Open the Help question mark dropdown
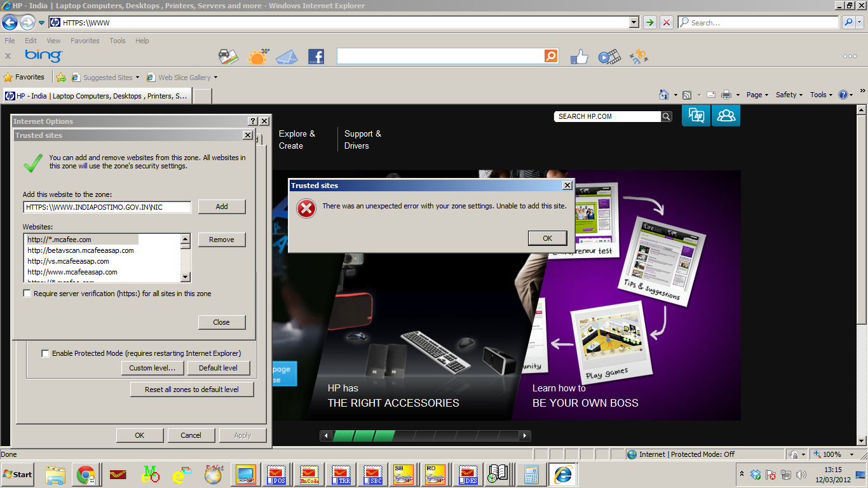The image size is (868, 488). pos(846,95)
